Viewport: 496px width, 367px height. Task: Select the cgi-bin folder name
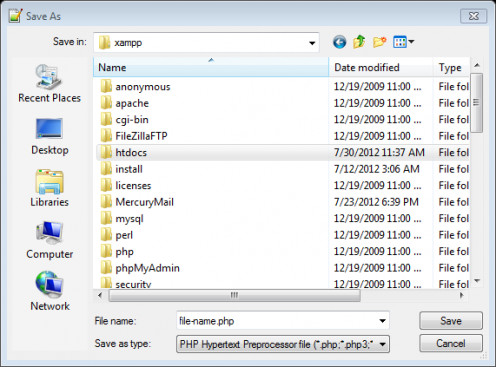point(132,120)
